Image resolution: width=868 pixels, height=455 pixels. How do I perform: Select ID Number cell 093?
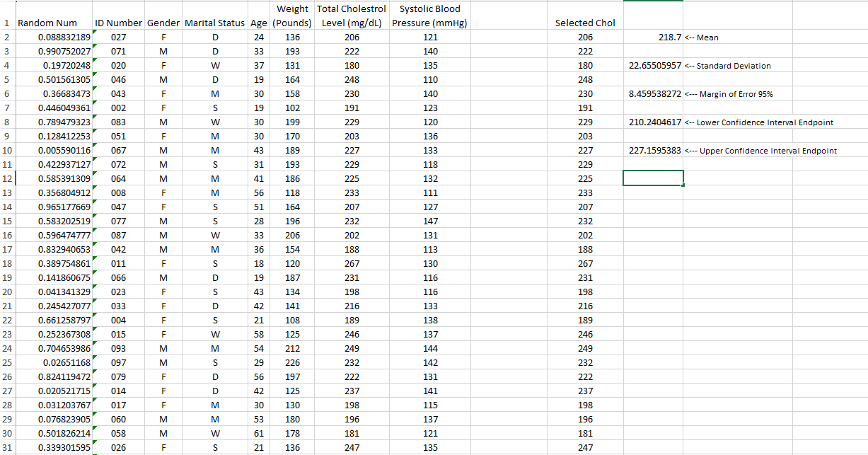pos(118,348)
